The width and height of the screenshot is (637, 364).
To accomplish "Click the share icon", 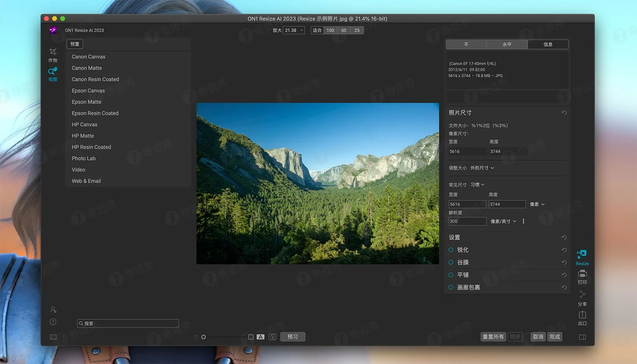I will 582,295.
